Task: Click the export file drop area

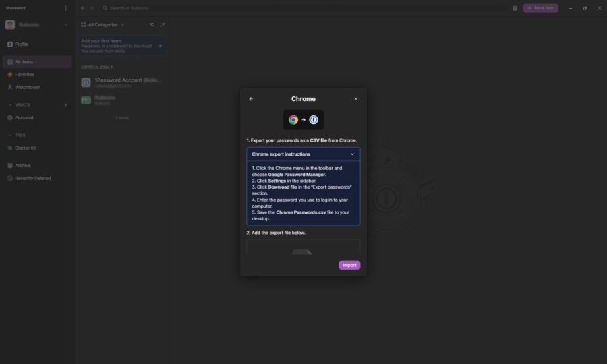Action: 303,247
